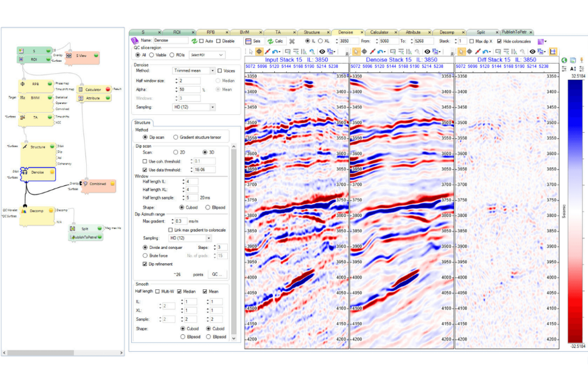Click the Calculator node in the workflow
588x392 pixels.
[93, 89]
